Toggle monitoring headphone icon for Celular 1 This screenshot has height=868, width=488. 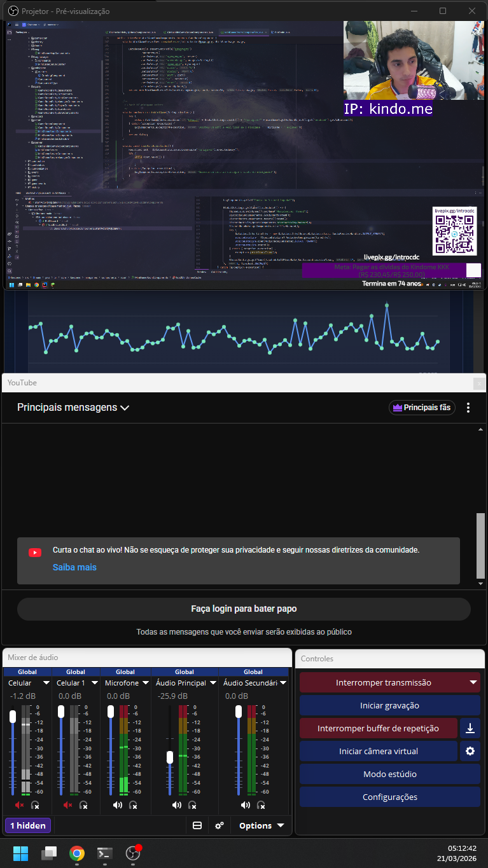tap(85, 805)
